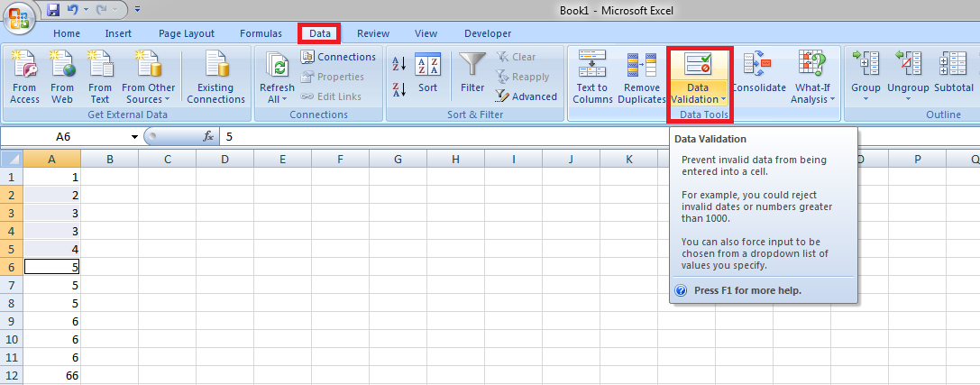Image resolution: width=980 pixels, height=385 pixels.
Task: Sort A to Z ascending
Action: coord(399,63)
